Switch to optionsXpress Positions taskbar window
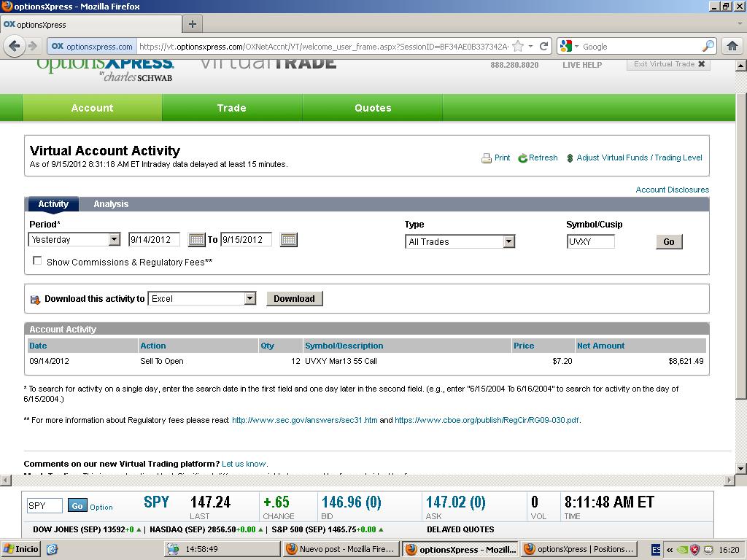The image size is (747, 560). (x=579, y=549)
